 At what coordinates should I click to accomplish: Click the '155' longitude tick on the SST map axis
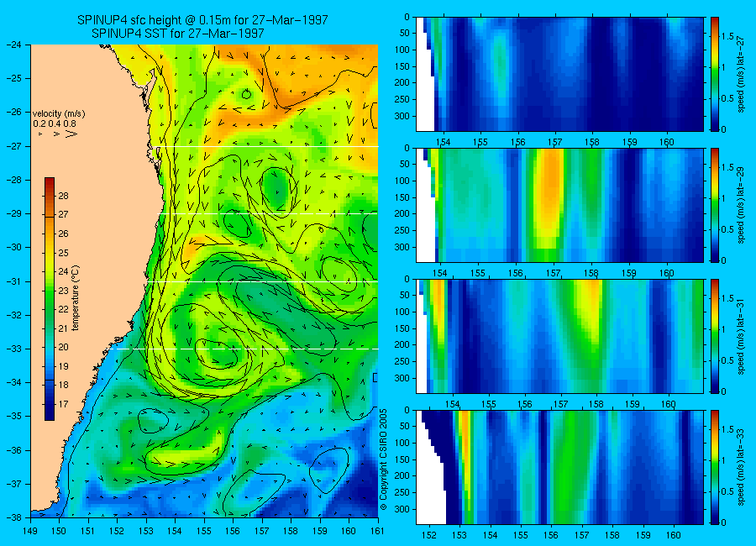click(204, 531)
